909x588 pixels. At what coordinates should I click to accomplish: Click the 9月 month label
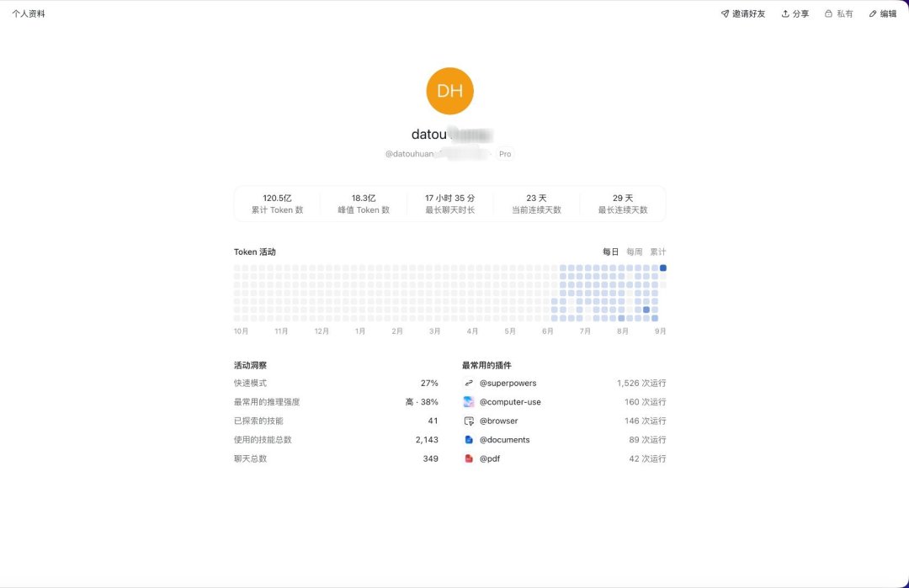point(661,331)
